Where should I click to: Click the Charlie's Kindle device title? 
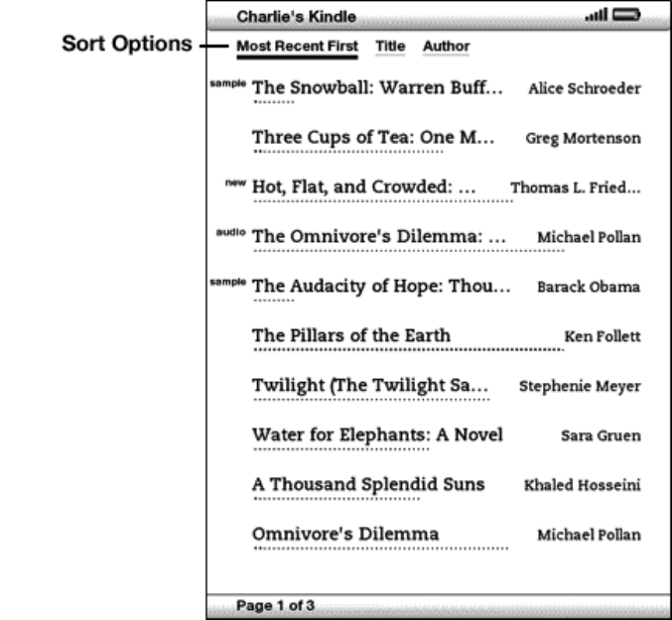click(x=289, y=16)
